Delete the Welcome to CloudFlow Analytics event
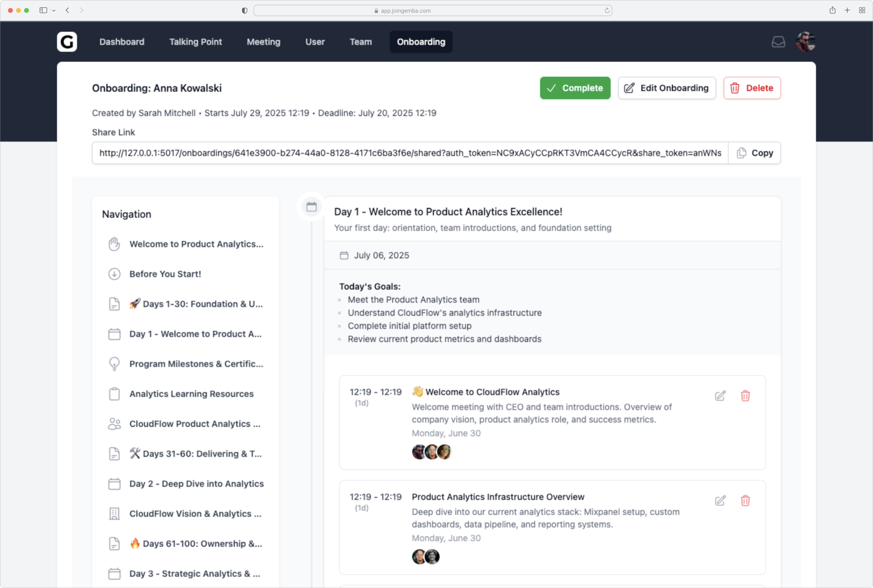Screen dimensions: 873x588 pyautogui.click(x=745, y=396)
